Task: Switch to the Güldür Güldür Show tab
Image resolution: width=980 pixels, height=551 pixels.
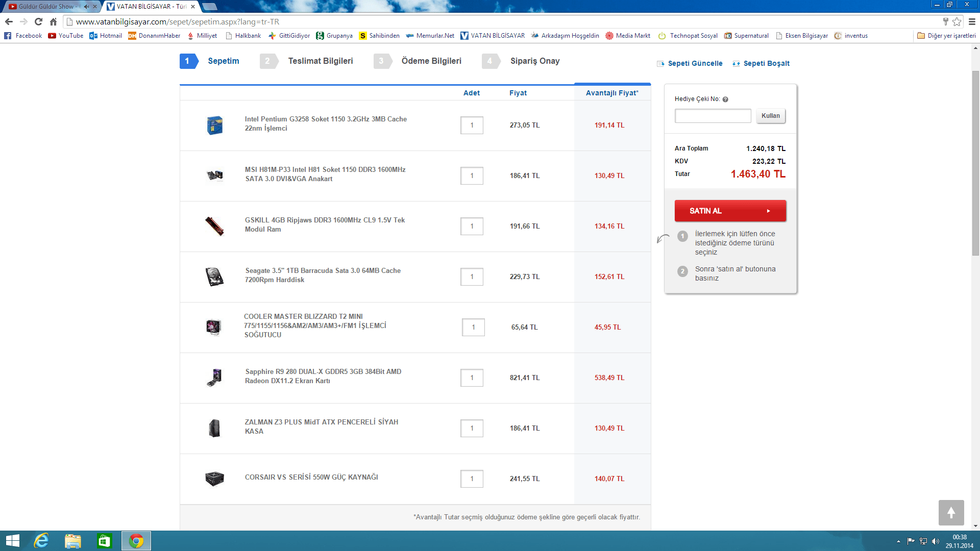Action: pyautogui.click(x=46, y=7)
